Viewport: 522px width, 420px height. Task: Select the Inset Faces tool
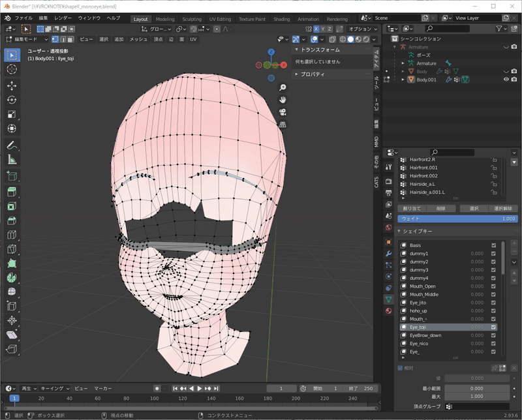pos(12,206)
